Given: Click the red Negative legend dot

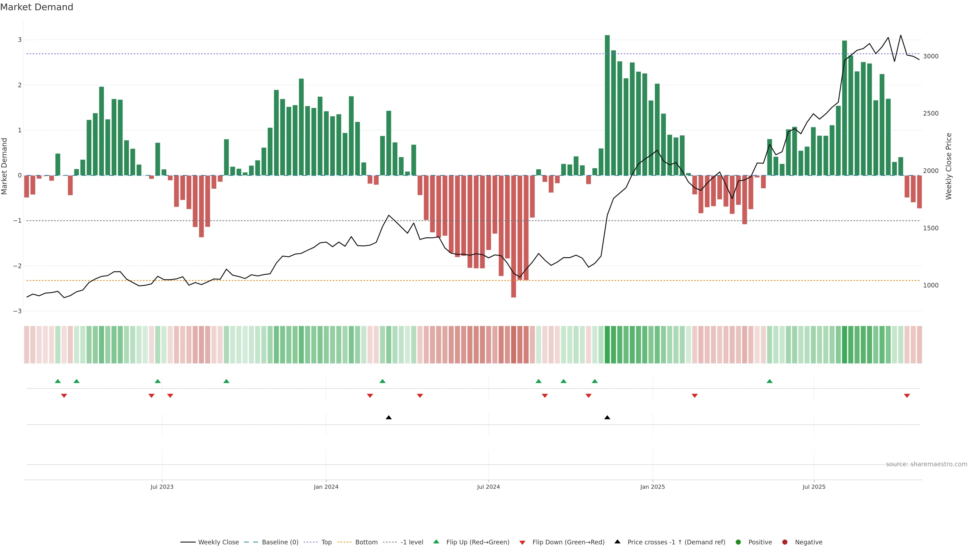Looking at the screenshot, I should (785, 542).
